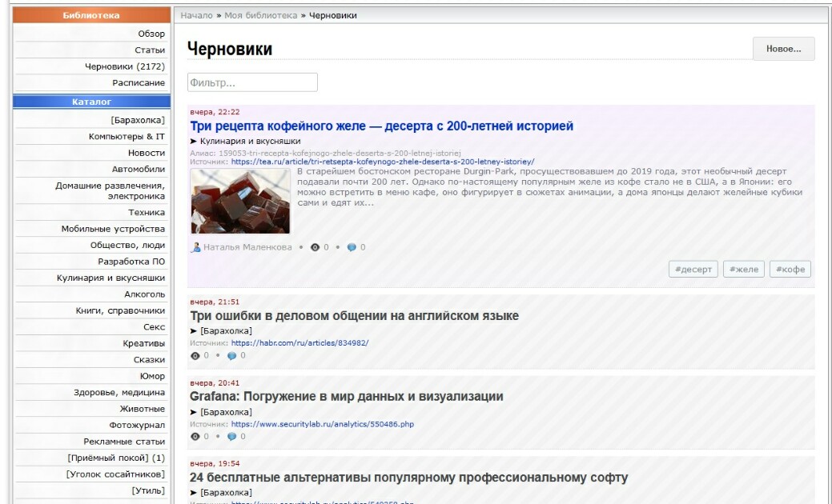
Task: Open Расписание in the library menu
Action: click(139, 83)
